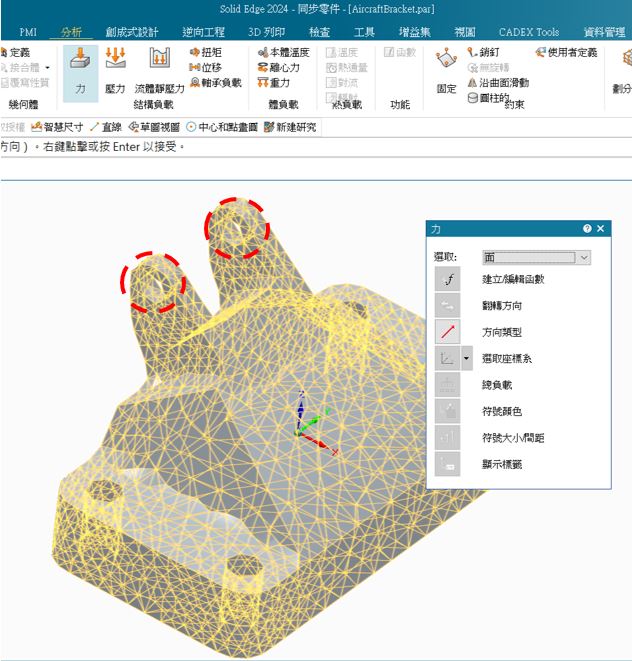Open the 分析 analysis tab
Screen dimensions: 632x661
coord(71,32)
